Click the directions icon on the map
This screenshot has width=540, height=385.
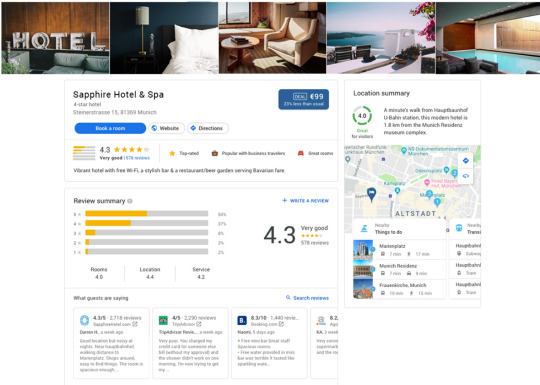click(466, 161)
